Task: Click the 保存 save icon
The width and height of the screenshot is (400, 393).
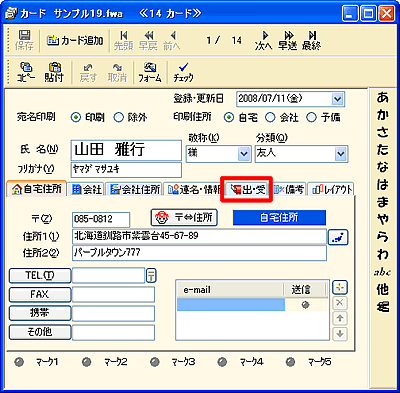Action: 24,40
